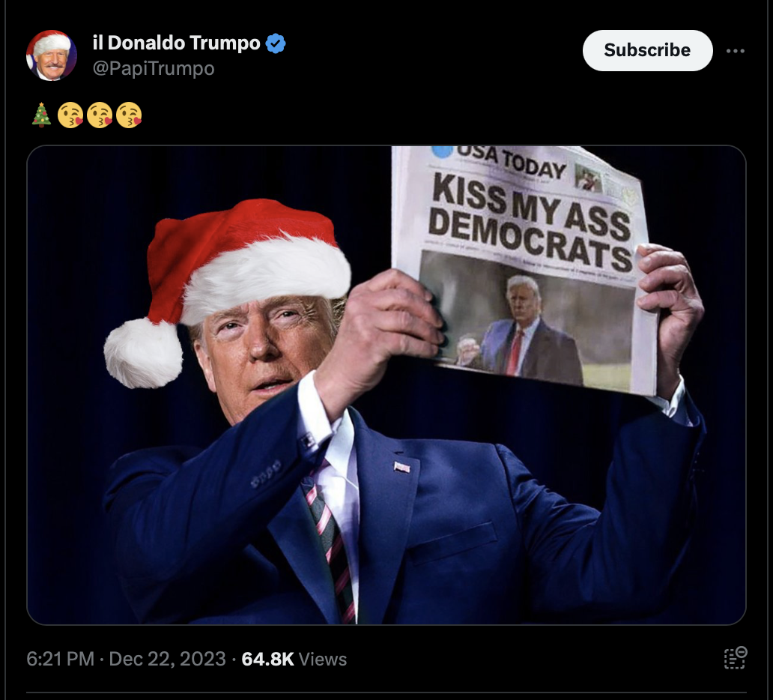Open the 64.8K Views count
The image size is (773, 700).
(294, 659)
